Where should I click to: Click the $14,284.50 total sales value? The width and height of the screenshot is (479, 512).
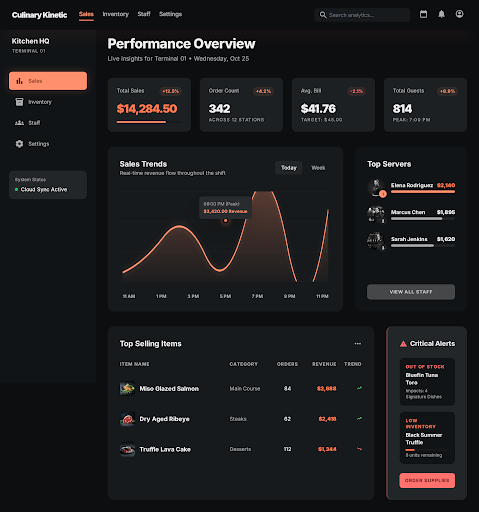[x=147, y=109]
